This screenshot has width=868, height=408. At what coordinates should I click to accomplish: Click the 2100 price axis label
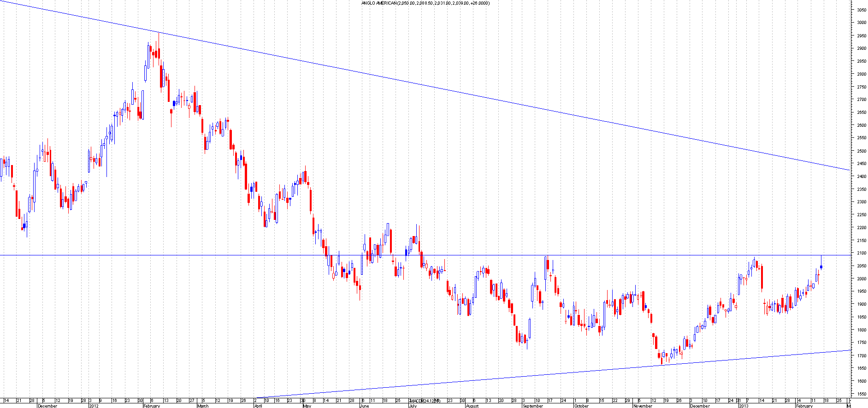tap(861, 253)
